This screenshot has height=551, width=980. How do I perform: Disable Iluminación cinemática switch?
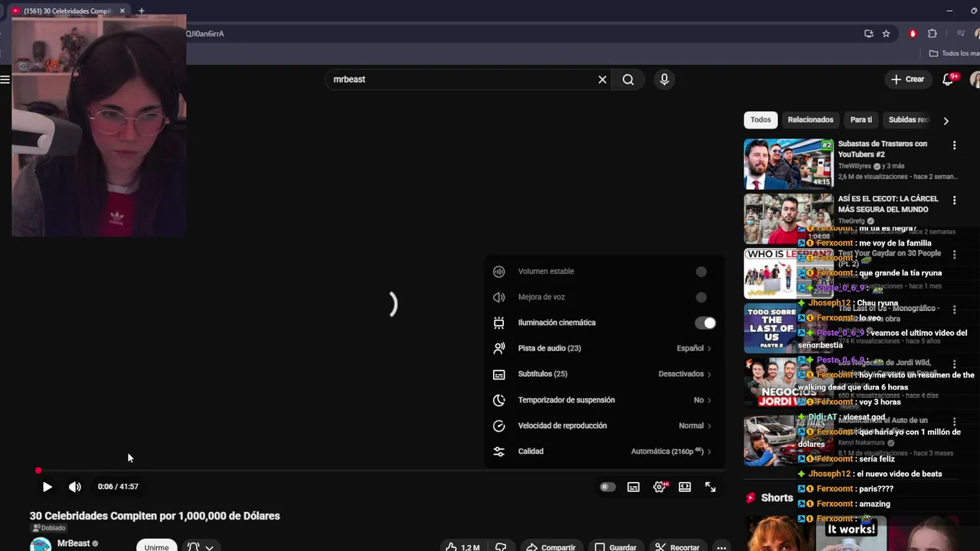tap(705, 323)
